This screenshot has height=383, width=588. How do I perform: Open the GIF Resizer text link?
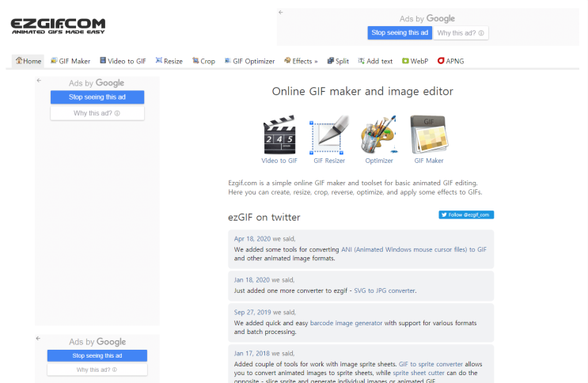[329, 161]
